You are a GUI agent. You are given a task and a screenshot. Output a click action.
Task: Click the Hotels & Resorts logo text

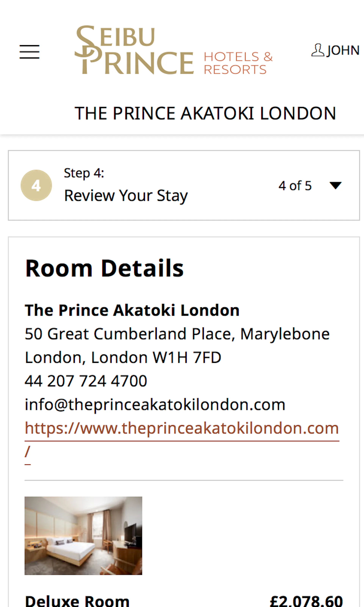(238, 63)
